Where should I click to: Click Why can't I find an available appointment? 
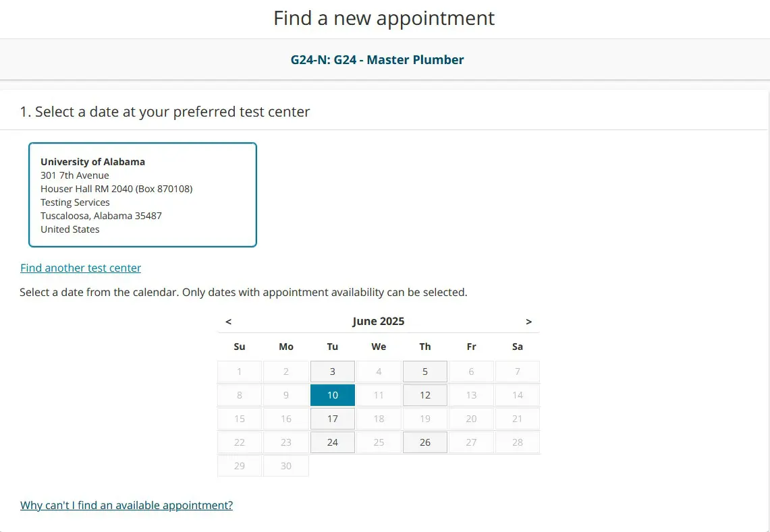pos(126,504)
